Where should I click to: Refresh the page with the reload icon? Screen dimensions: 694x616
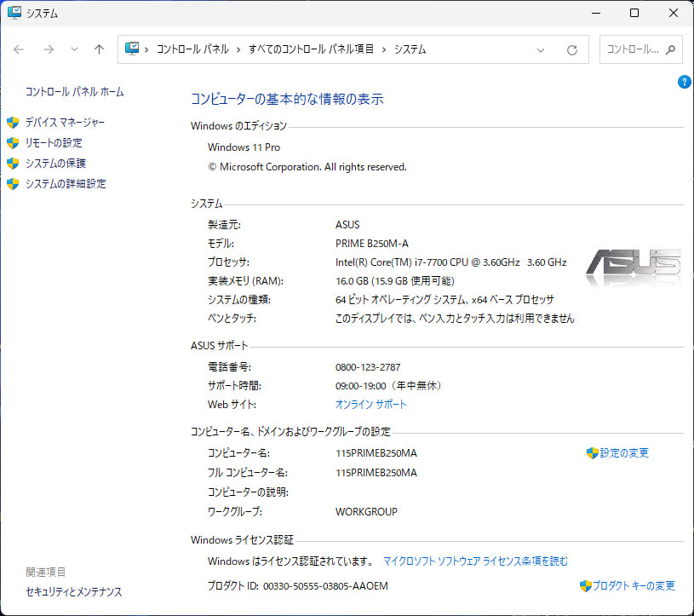pos(572,50)
